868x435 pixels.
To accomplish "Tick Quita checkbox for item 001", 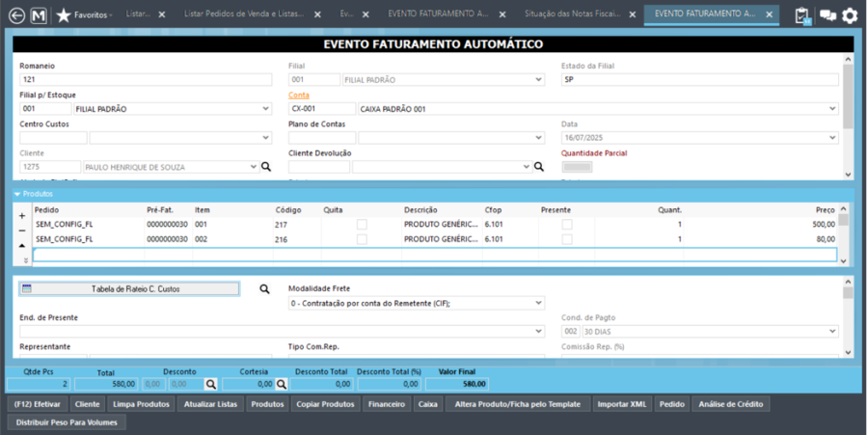I will [362, 224].
